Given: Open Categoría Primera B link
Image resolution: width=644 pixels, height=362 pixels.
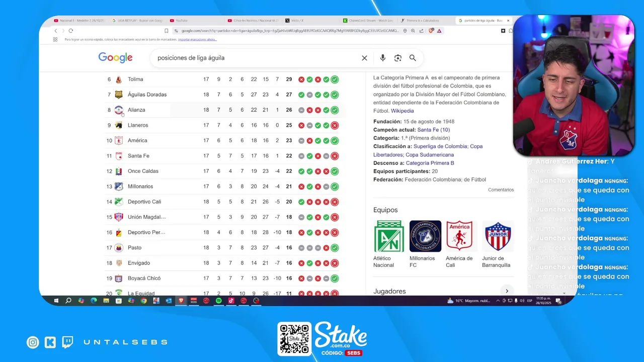Looking at the screenshot, I should coord(430,163).
